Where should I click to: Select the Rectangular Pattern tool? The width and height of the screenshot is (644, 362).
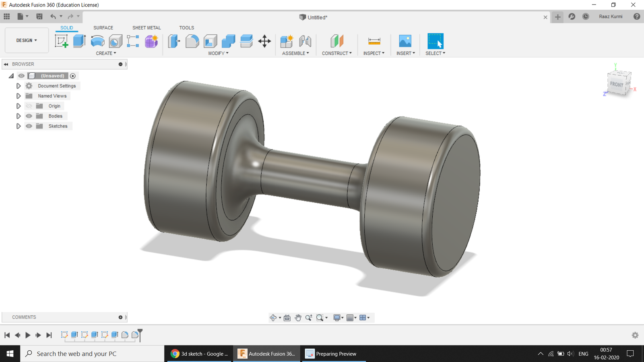(133, 41)
